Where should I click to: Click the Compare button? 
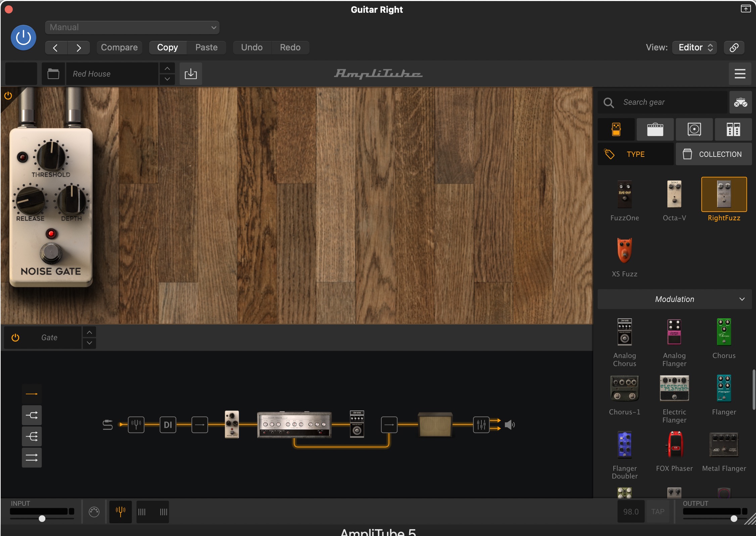pos(119,47)
